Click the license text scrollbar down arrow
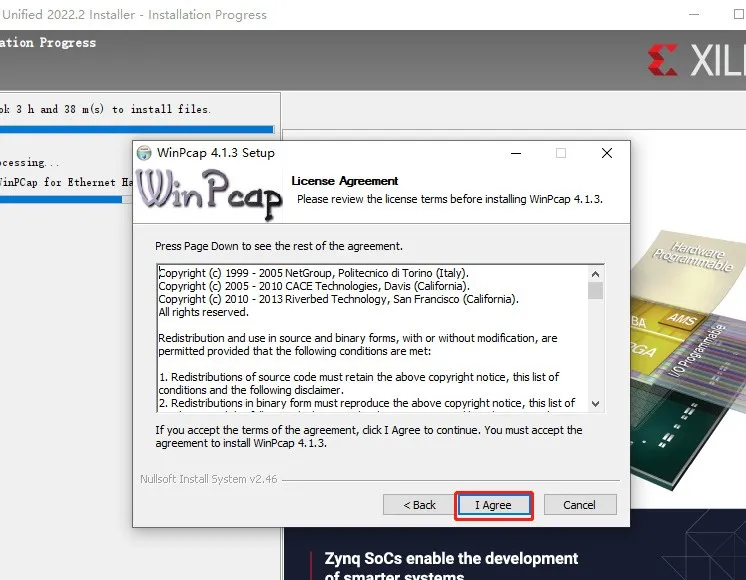The height and width of the screenshot is (580, 746). (x=595, y=403)
